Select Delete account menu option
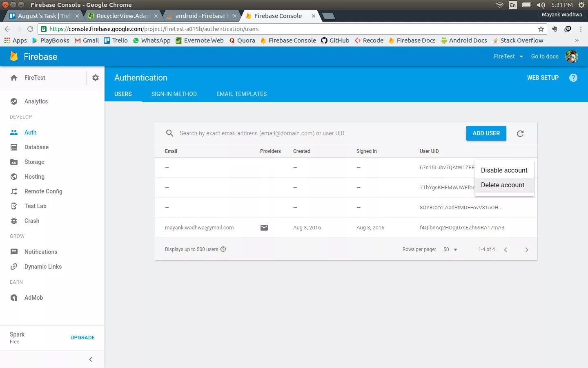The image size is (588, 368). pyautogui.click(x=504, y=185)
